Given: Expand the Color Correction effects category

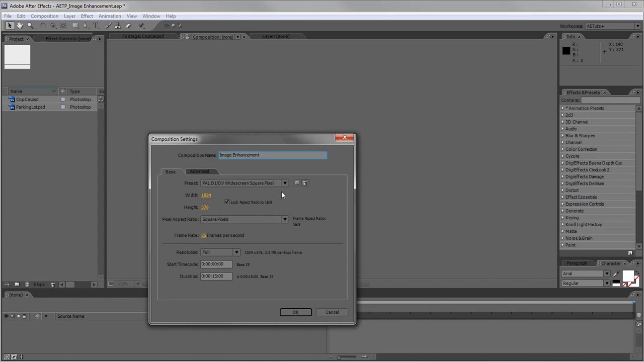Looking at the screenshot, I should (x=563, y=149).
